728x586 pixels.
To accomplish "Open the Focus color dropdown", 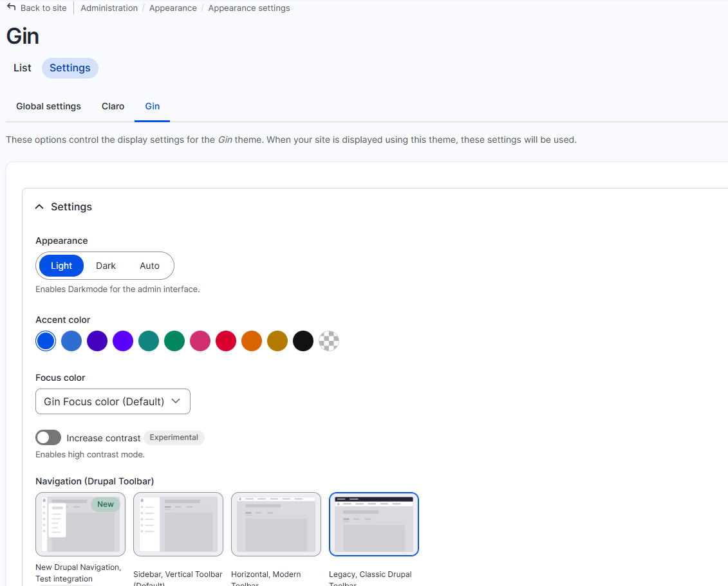I will point(113,401).
